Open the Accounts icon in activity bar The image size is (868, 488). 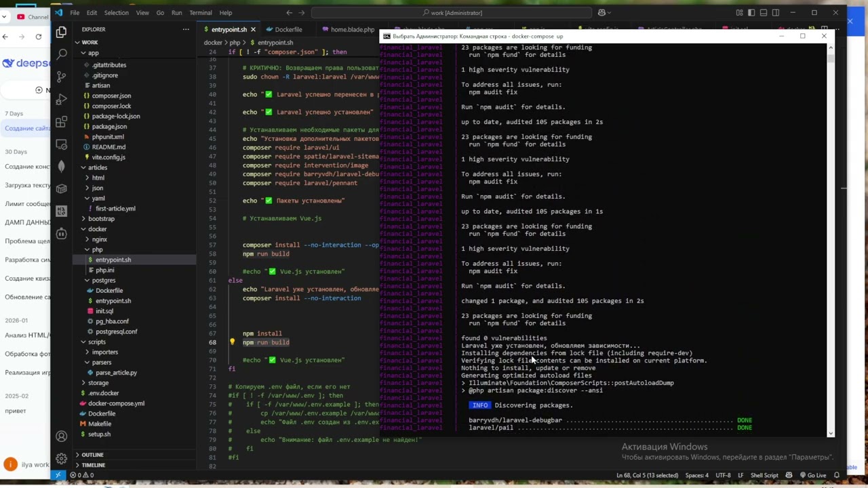[x=61, y=436]
